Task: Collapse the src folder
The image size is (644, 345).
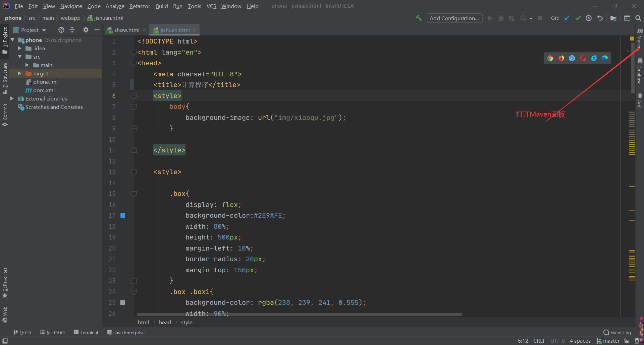Action: point(19,57)
